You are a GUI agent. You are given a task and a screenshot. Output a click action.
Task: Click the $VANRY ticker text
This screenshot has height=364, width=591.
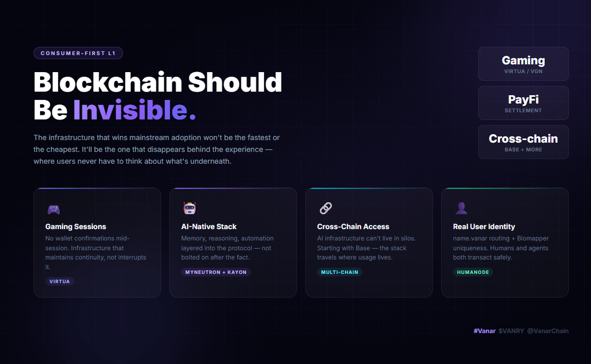click(x=511, y=331)
